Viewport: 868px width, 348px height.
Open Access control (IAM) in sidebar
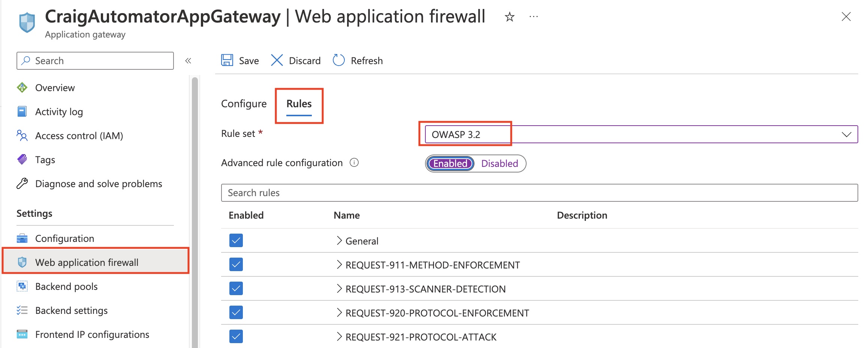coord(79,136)
